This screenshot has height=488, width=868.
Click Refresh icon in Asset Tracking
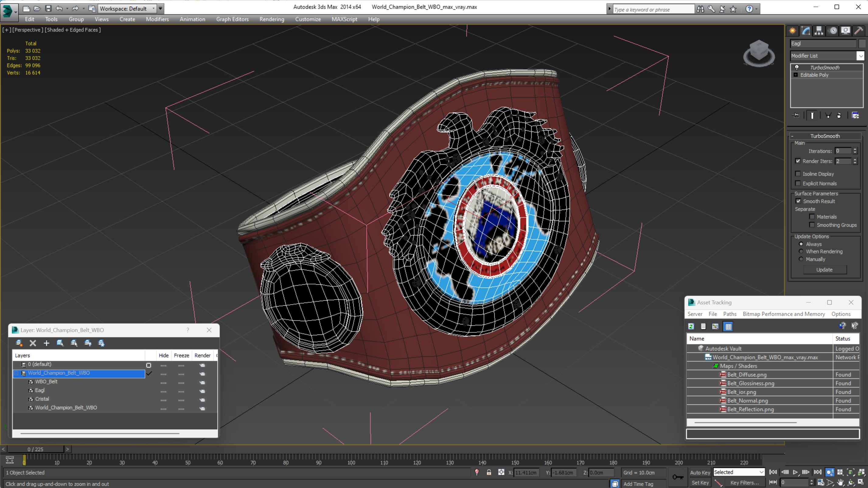691,326
